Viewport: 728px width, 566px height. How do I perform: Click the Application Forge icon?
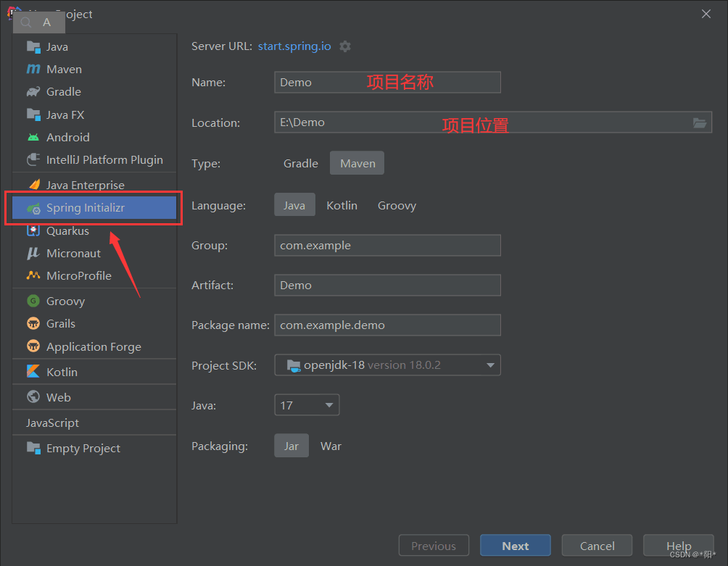coord(33,346)
